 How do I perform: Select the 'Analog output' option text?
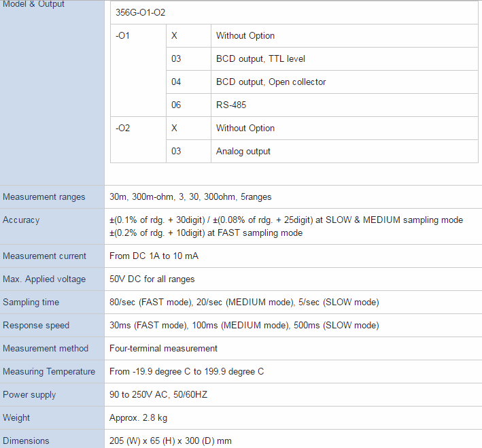pos(243,152)
